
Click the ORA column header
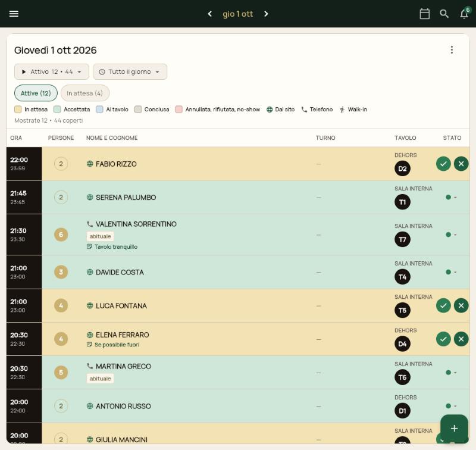pyautogui.click(x=16, y=138)
